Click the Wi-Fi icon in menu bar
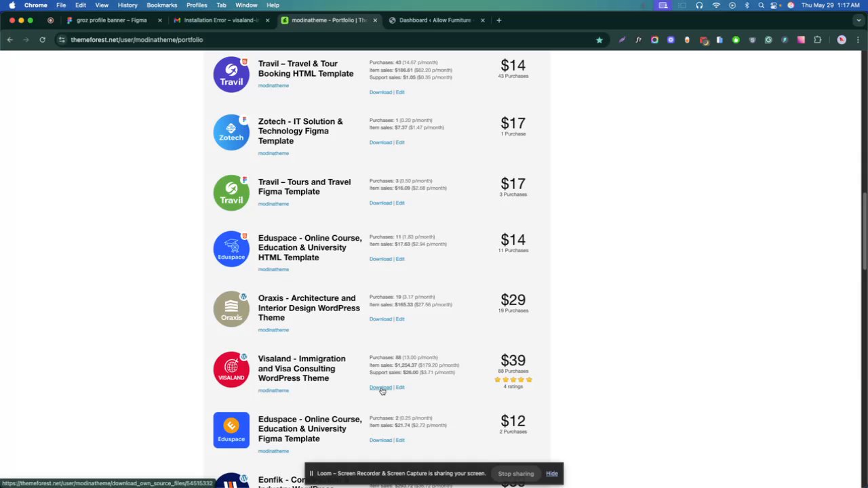 coord(716,5)
